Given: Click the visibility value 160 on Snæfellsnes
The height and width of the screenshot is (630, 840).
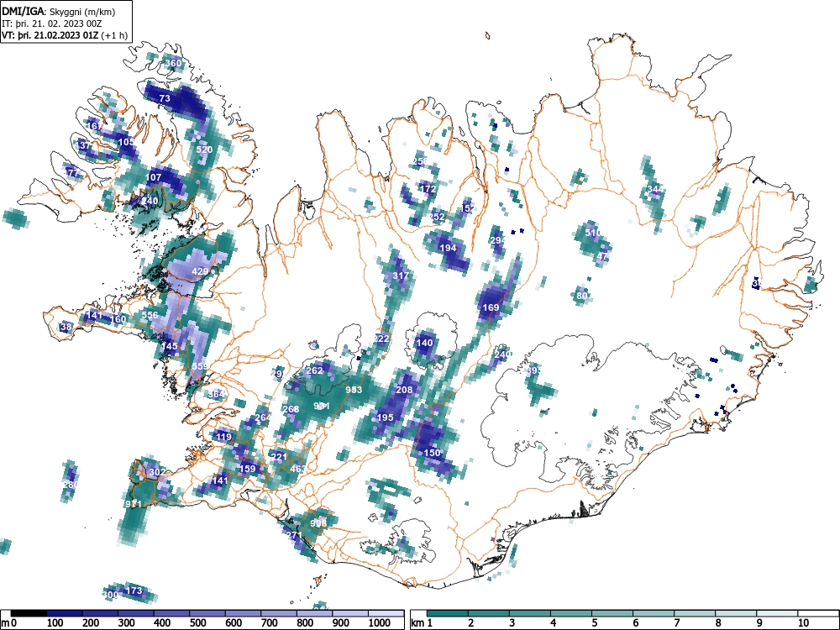Looking at the screenshot, I should [118, 319].
